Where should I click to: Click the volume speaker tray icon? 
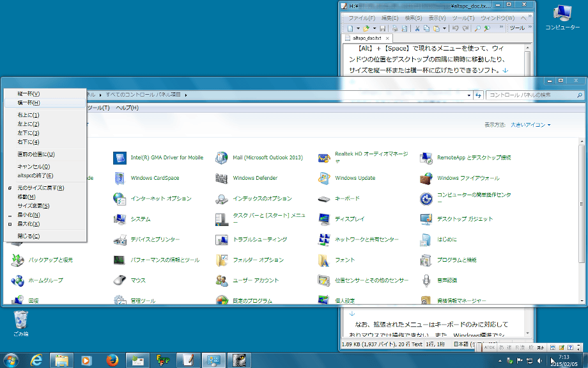pyautogui.click(x=539, y=361)
